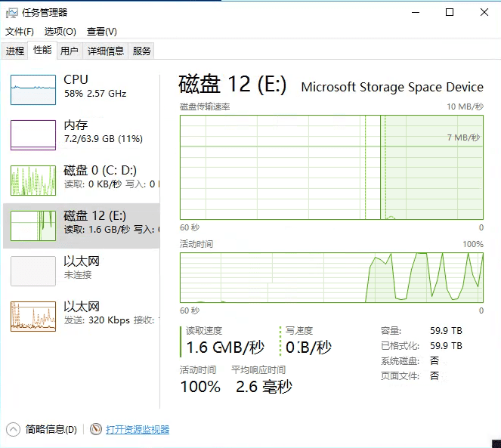Select the first 以太网 (未连接) entry
This screenshot has width=501, height=448.
click(82, 270)
